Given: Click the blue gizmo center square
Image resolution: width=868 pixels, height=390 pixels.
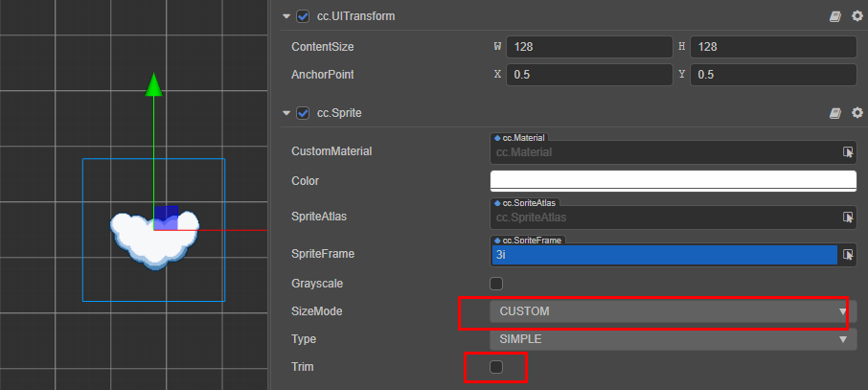Looking at the screenshot, I should (x=166, y=216).
